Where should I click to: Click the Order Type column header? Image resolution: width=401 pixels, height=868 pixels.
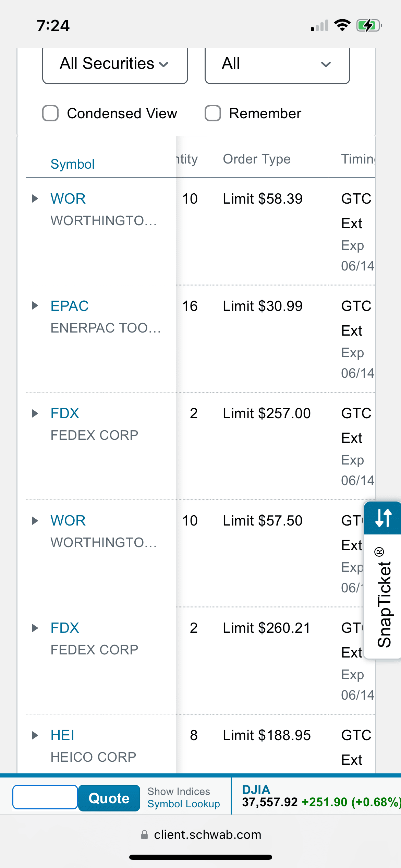(257, 159)
